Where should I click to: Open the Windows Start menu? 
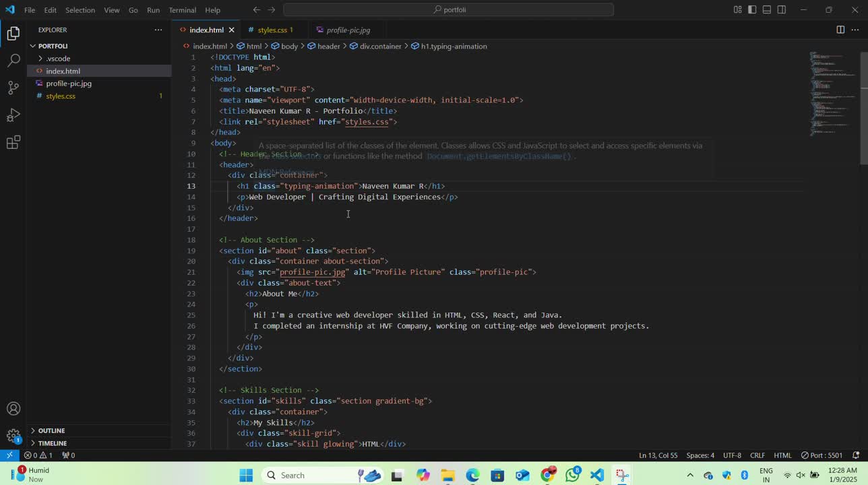246,476
